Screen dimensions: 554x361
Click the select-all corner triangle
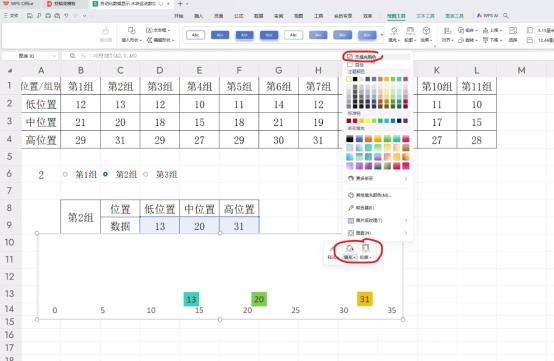point(10,70)
